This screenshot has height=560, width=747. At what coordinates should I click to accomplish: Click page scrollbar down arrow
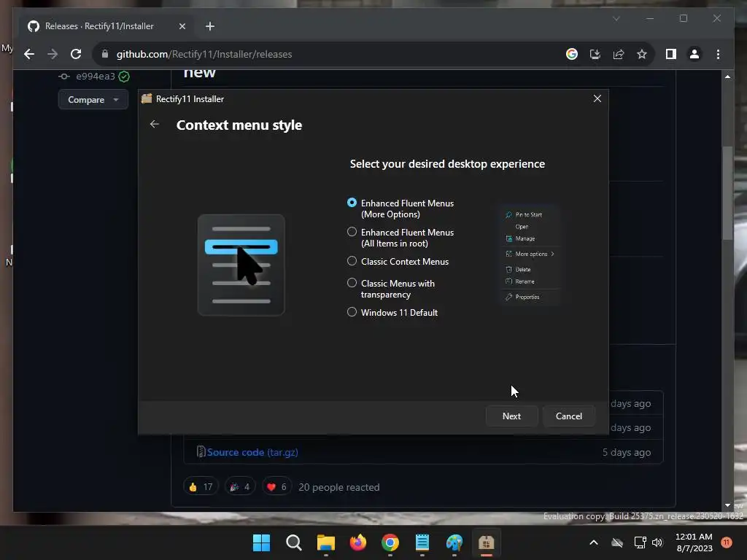point(727,505)
